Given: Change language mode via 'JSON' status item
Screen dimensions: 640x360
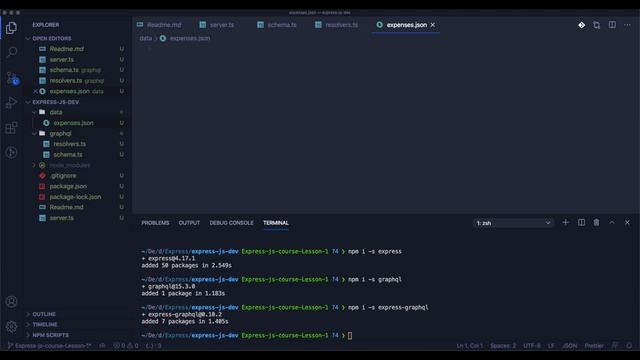Looking at the screenshot, I should point(569,345).
